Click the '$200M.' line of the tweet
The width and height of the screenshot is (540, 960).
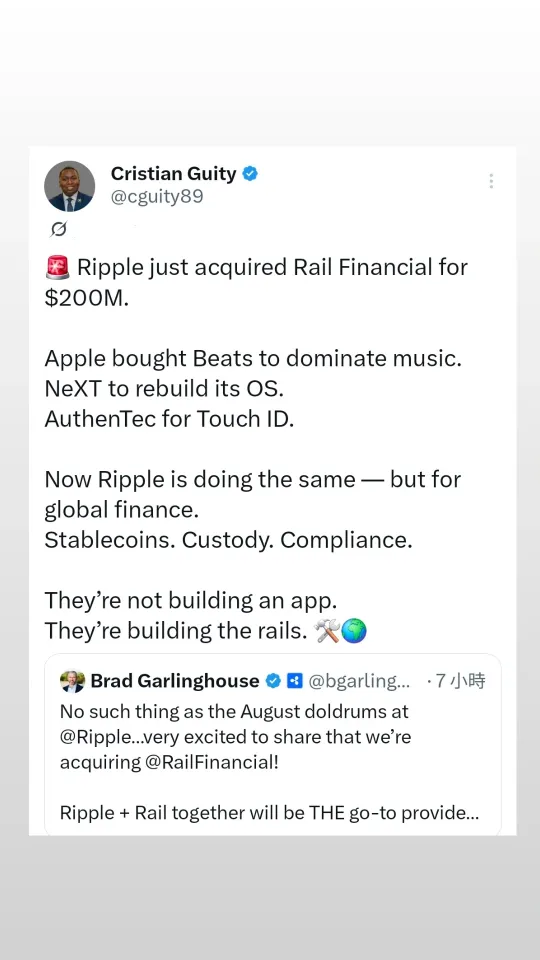[x=87, y=298]
